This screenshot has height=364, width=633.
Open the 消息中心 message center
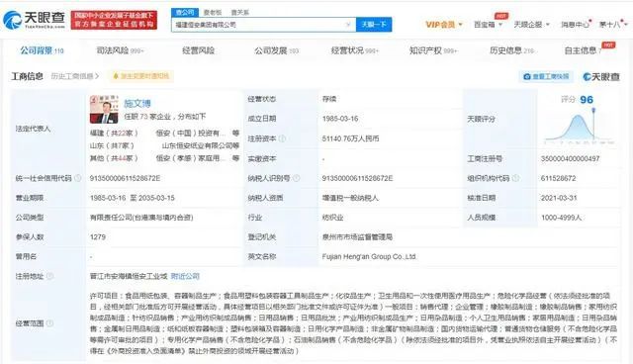tap(575, 25)
